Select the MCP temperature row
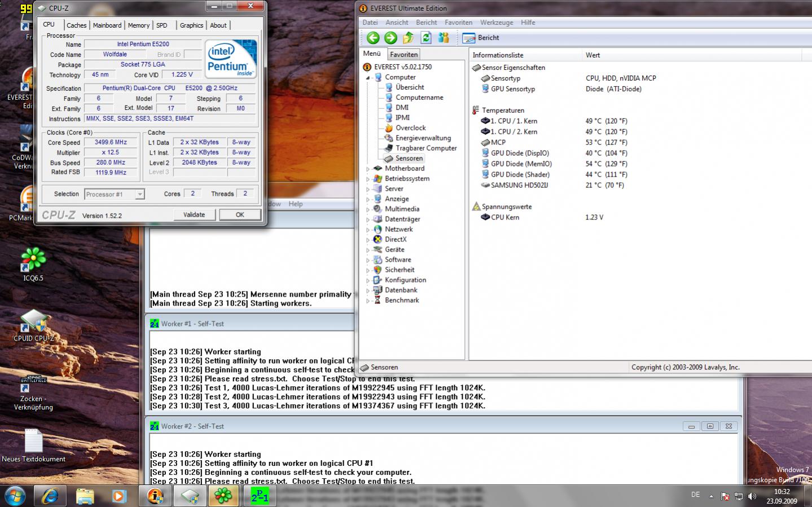This screenshot has height=507, width=812. [498, 143]
